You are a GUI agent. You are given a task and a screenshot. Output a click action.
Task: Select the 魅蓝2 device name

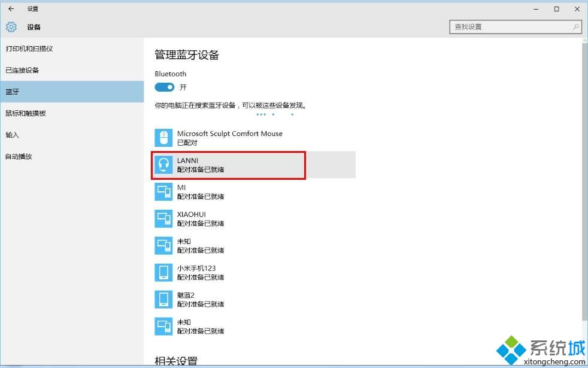pyautogui.click(x=186, y=295)
